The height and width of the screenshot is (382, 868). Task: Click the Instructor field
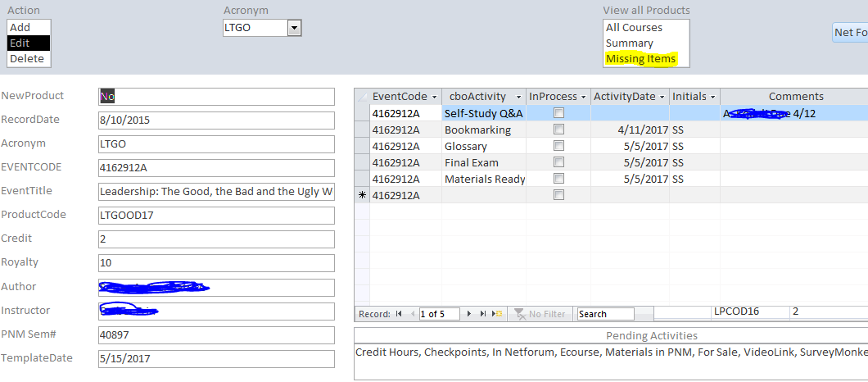click(x=216, y=312)
